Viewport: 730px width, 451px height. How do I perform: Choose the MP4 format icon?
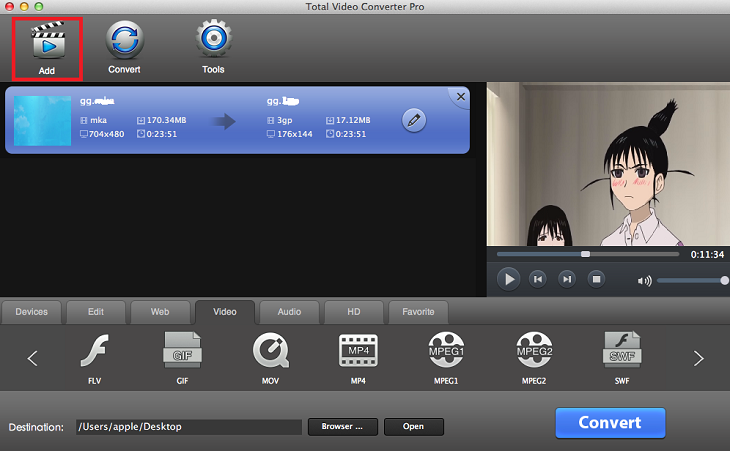click(x=358, y=350)
